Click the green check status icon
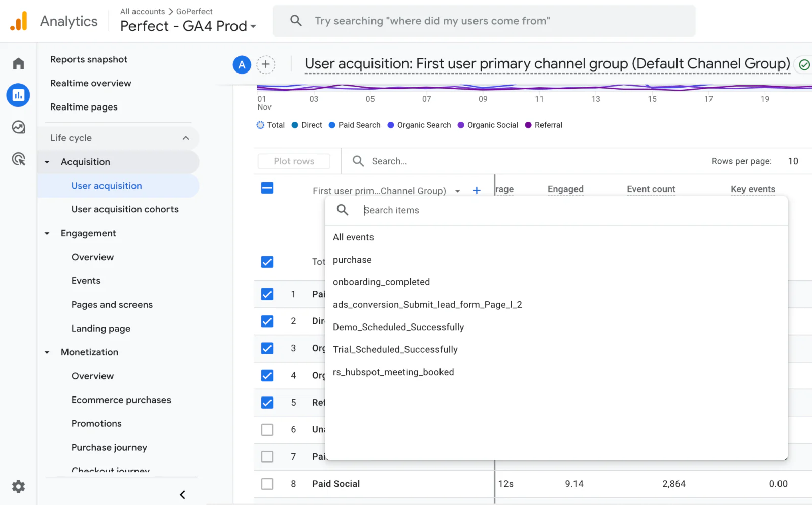The image size is (812, 505). pyautogui.click(x=804, y=64)
